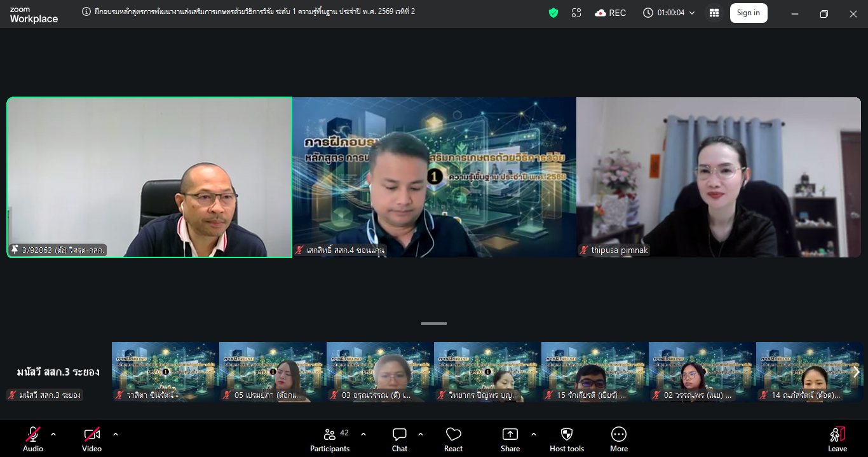Open meeting info icon beside title
Screen dimensions: 868x457
pyautogui.click(x=86, y=11)
